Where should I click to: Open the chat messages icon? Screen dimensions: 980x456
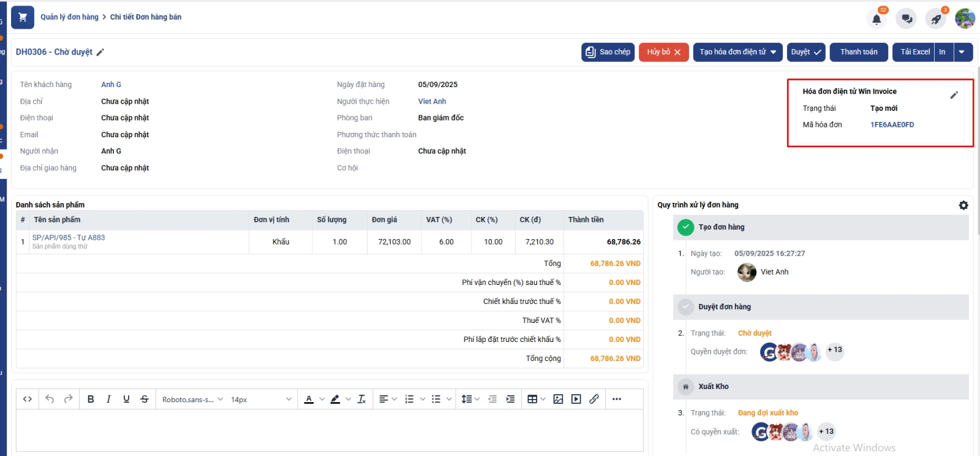906,19
